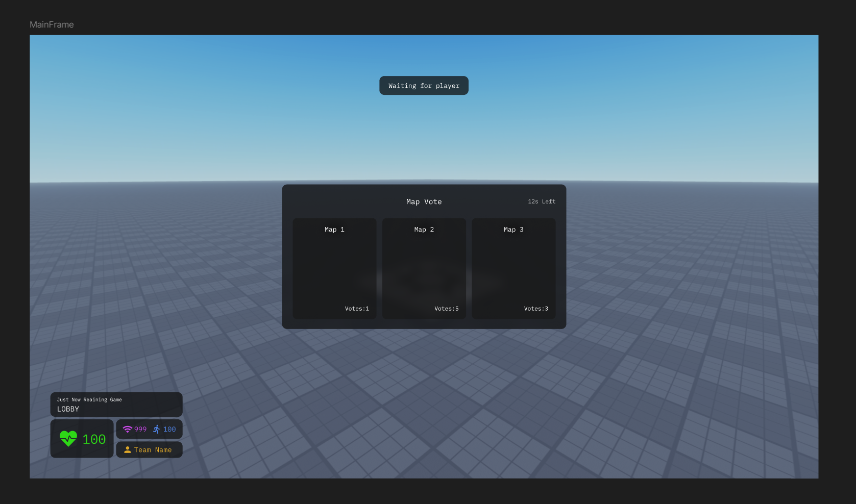Click the 999 ping value
Screen dimensions: 856x504
140,430
